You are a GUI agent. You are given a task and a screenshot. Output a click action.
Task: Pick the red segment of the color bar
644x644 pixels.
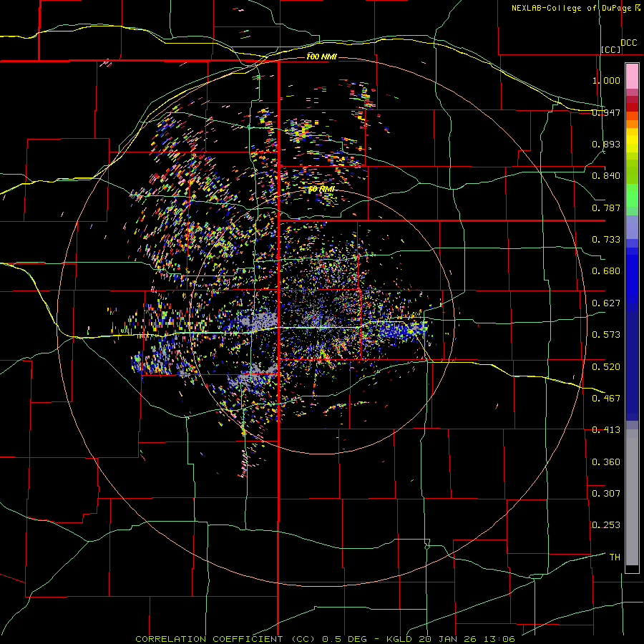632,107
